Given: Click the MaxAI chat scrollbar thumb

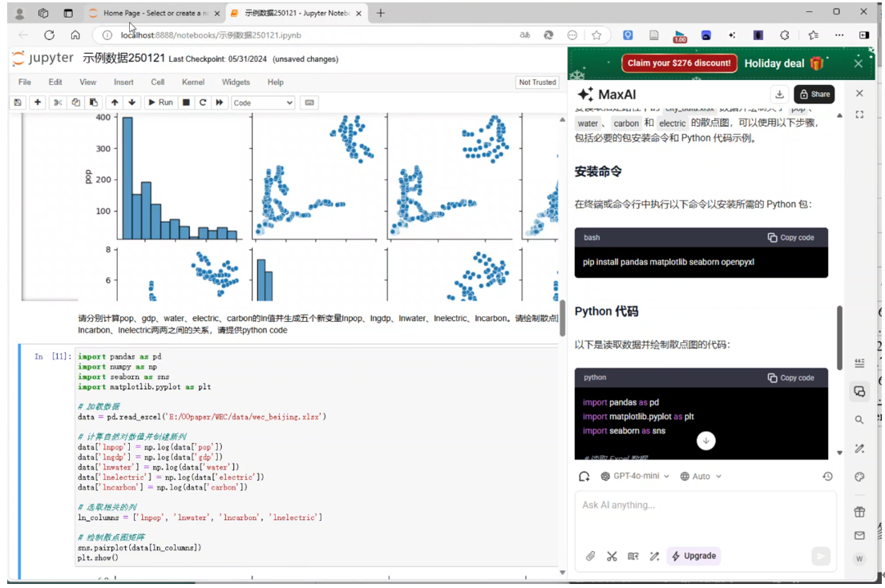Looking at the screenshot, I should click(839, 337).
